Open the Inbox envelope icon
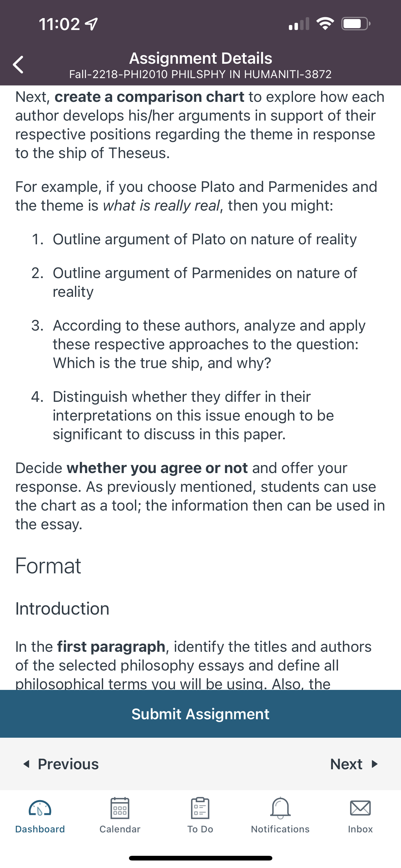The height and width of the screenshot is (868, 401). (360, 808)
